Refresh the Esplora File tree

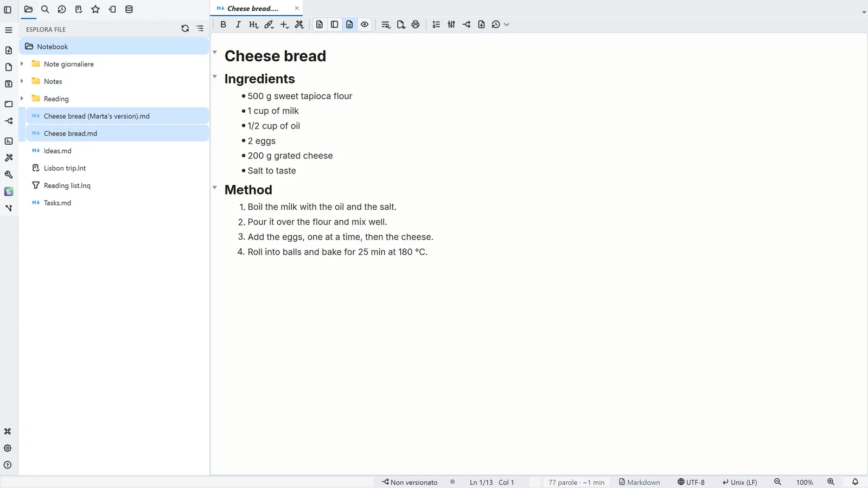(x=185, y=29)
